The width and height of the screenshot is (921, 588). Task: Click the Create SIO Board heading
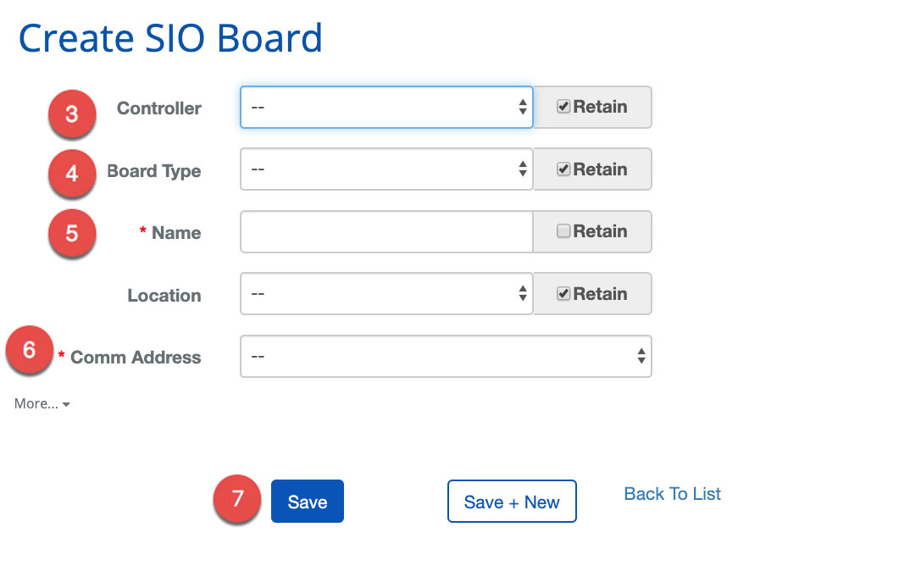[x=170, y=37]
